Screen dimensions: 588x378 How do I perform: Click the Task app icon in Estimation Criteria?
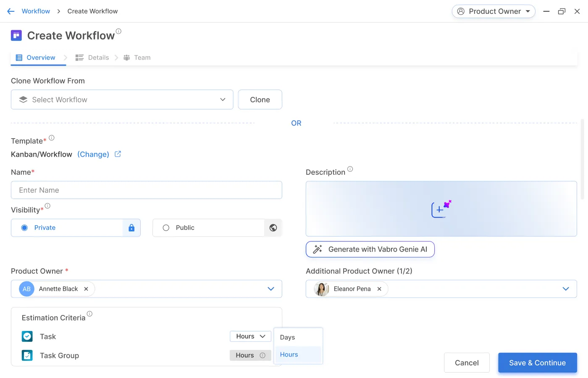[x=27, y=336]
